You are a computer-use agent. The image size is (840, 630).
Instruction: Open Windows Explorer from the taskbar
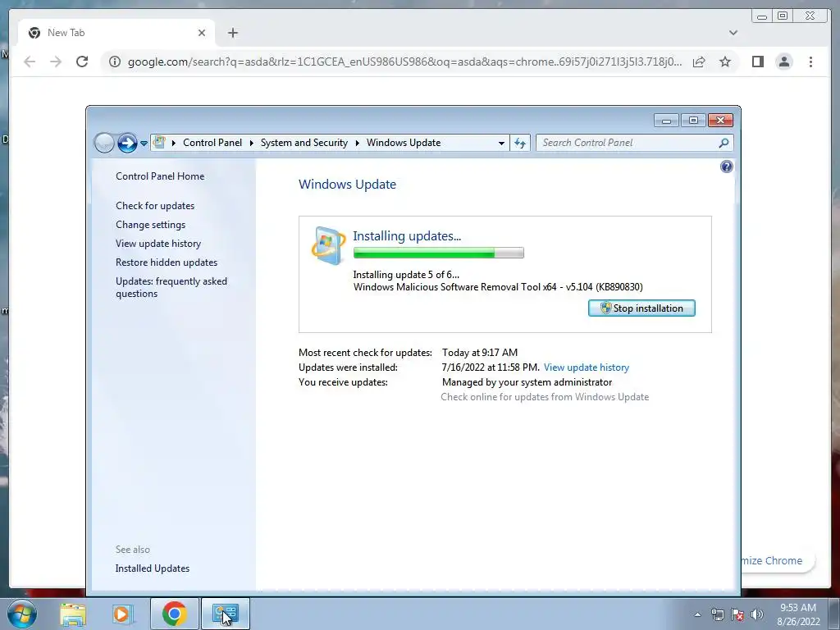pos(73,614)
